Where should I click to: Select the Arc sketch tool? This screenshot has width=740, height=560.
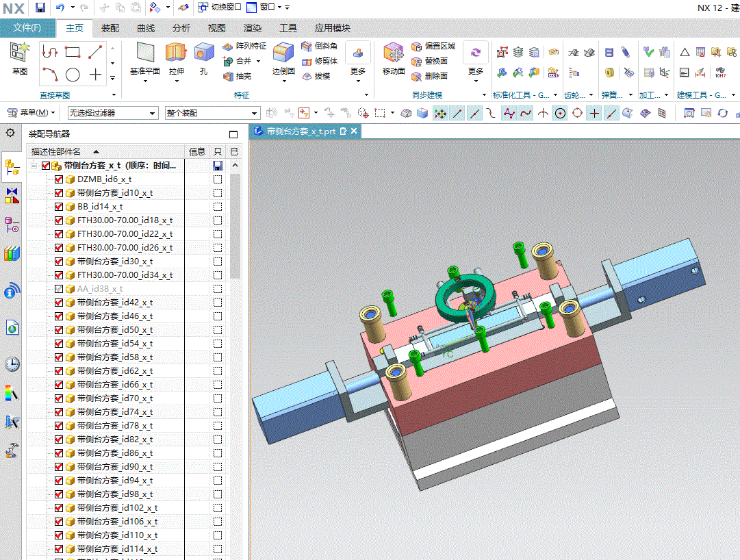[x=49, y=75]
